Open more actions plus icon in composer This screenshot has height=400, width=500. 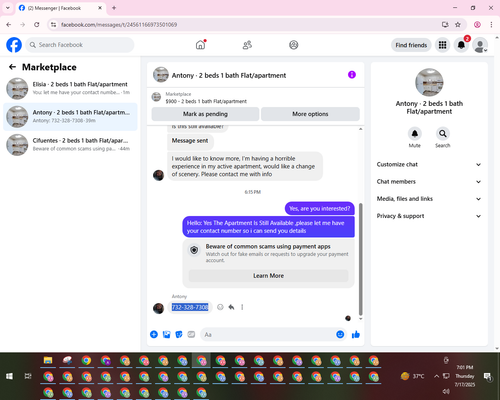154,334
